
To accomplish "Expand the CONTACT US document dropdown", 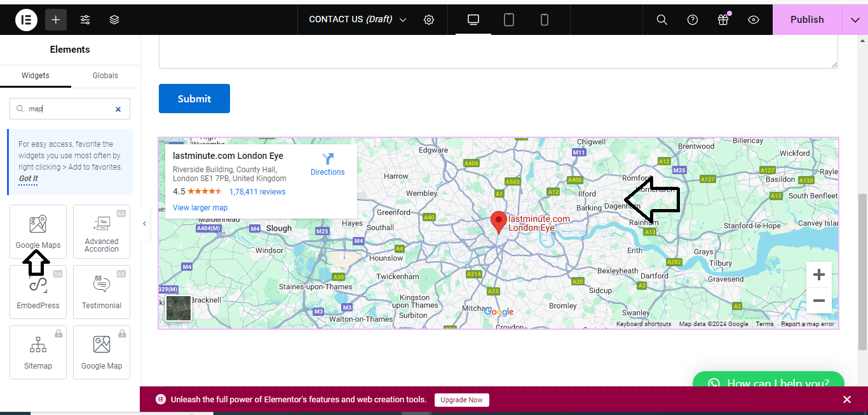I will pyautogui.click(x=403, y=20).
